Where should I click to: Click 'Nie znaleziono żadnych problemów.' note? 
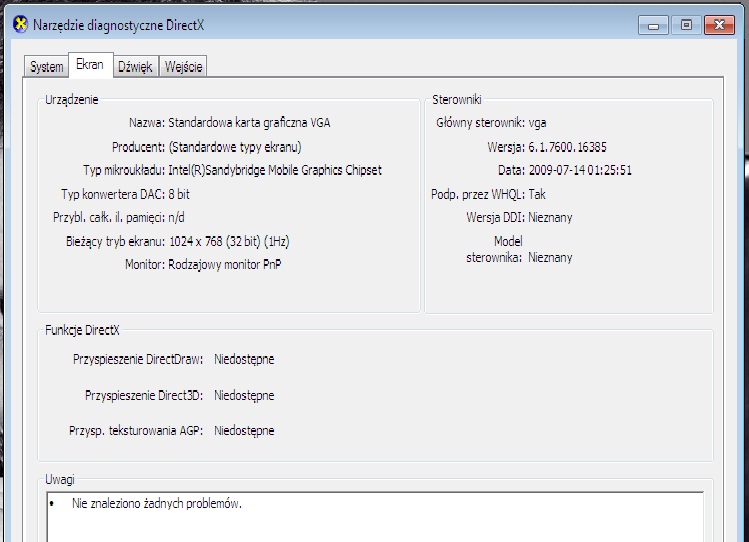pos(157,504)
